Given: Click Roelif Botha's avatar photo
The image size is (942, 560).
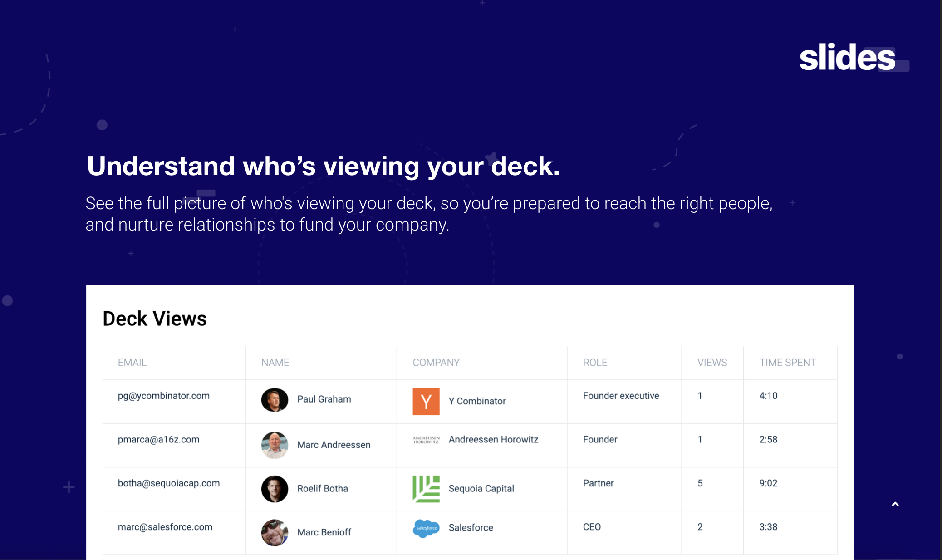Looking at the screenshot, I should coord(275,489).
